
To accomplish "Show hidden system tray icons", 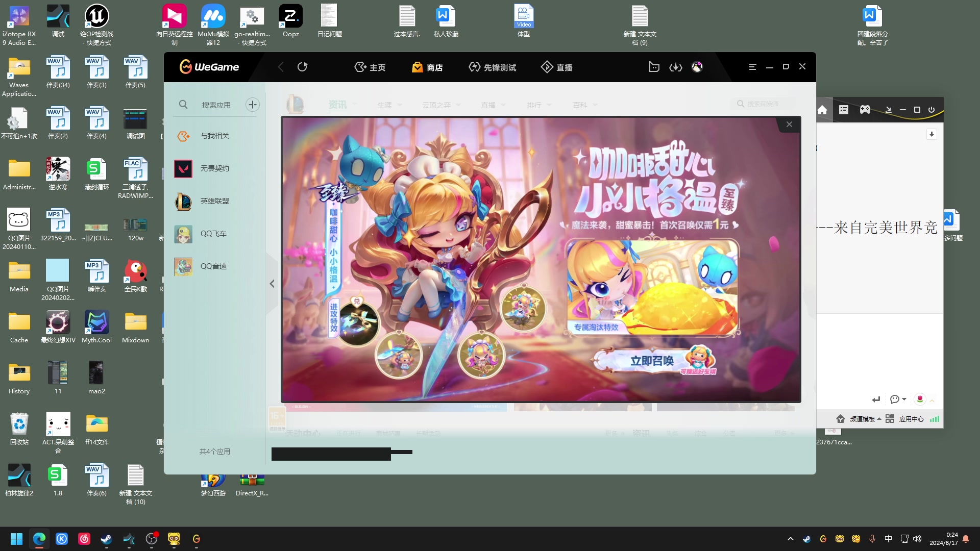I will click(x=791, y=539).
